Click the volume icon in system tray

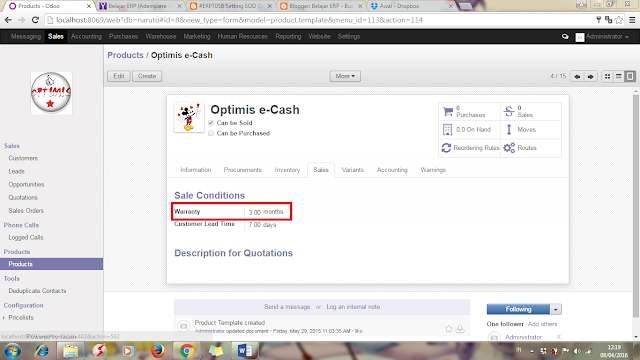577,351
